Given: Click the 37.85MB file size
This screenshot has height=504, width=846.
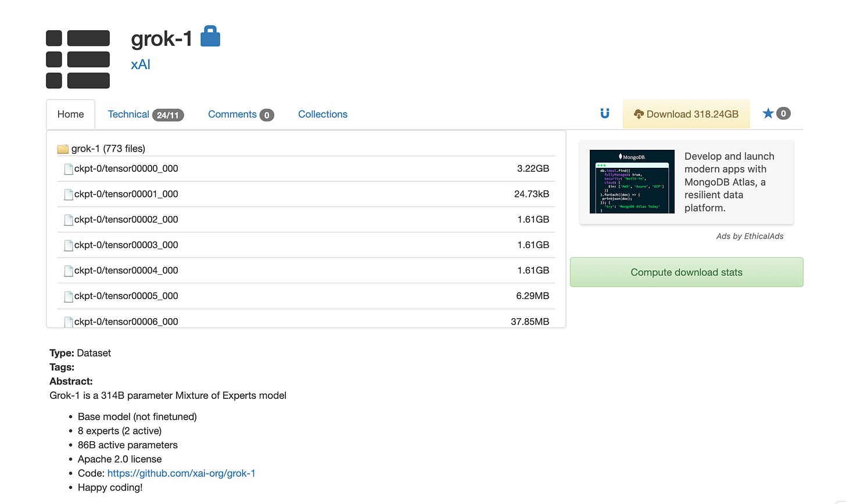Looking at the screenshot, I should coord(530,322).
